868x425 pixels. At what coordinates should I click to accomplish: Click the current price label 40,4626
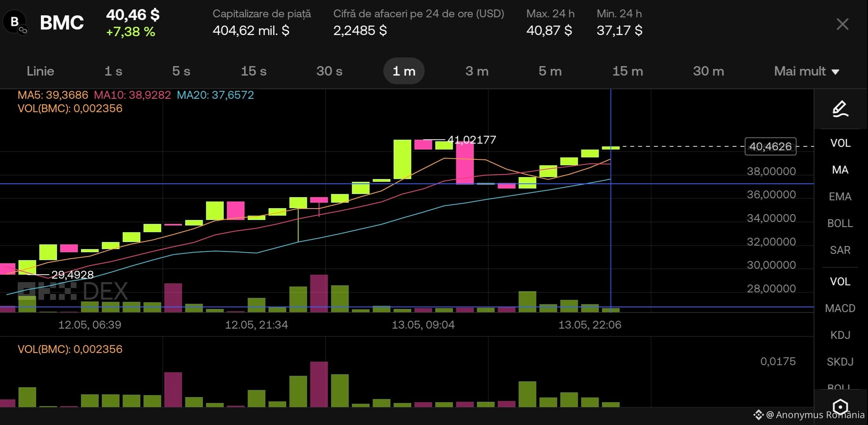tap(771, 146)
